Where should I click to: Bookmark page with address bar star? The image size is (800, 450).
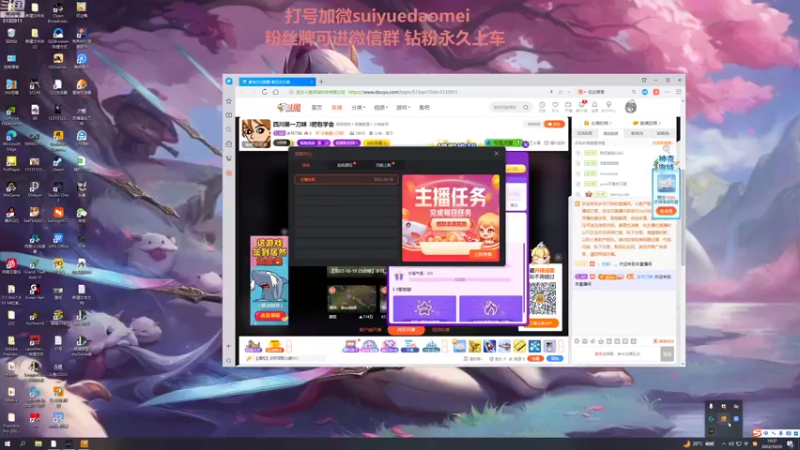click(291, 92)
